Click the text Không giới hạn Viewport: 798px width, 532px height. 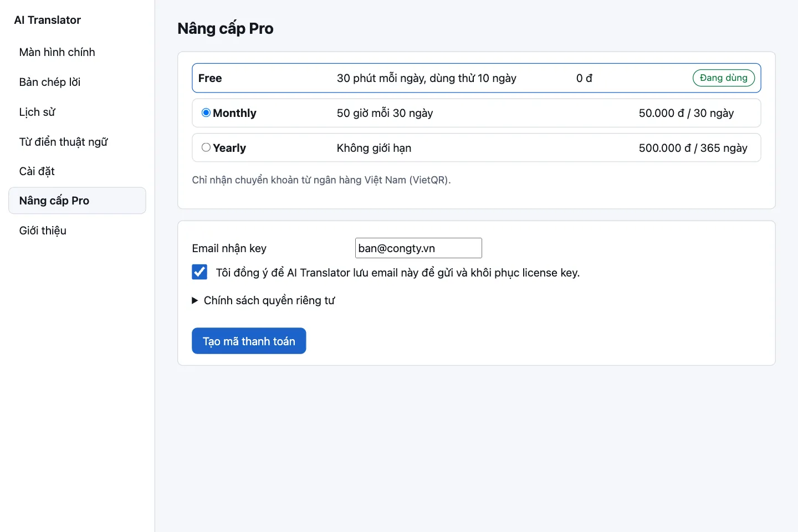point(374,148)
